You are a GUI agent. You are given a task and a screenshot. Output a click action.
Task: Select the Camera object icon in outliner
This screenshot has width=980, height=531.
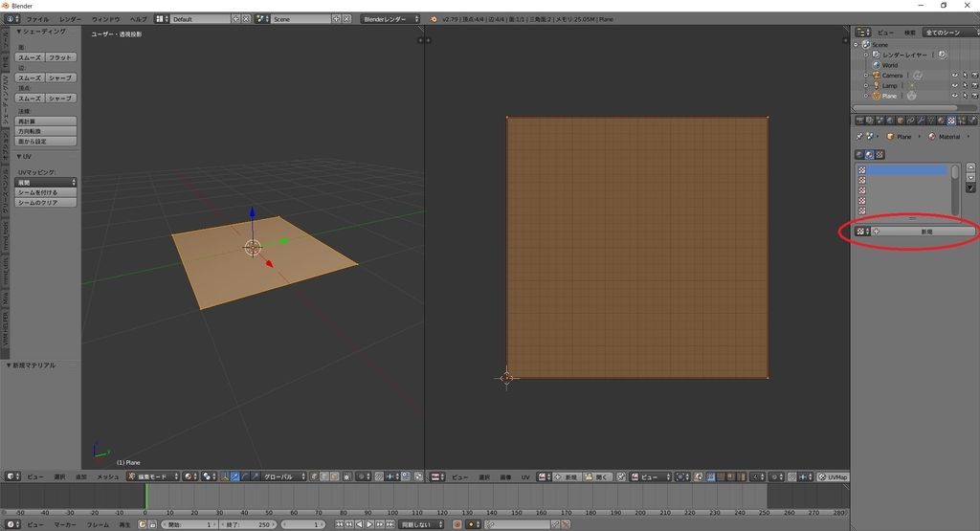click(x=877, y=75)
